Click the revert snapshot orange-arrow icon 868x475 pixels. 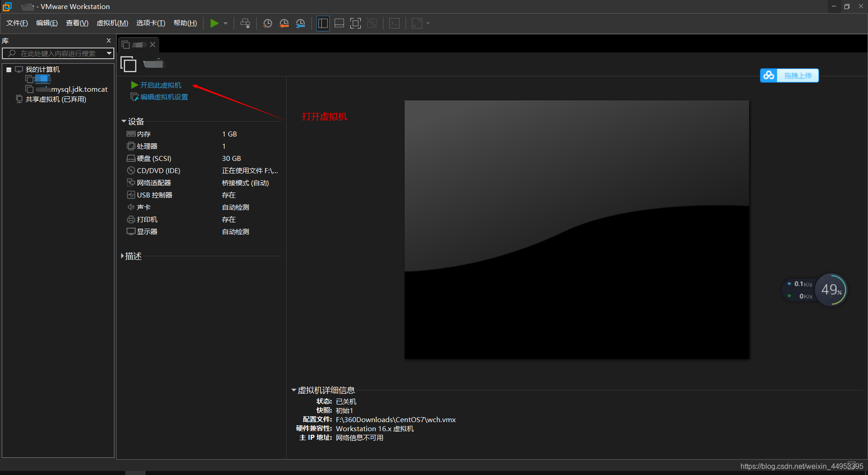pyautogui.click(x=284, y=23)
